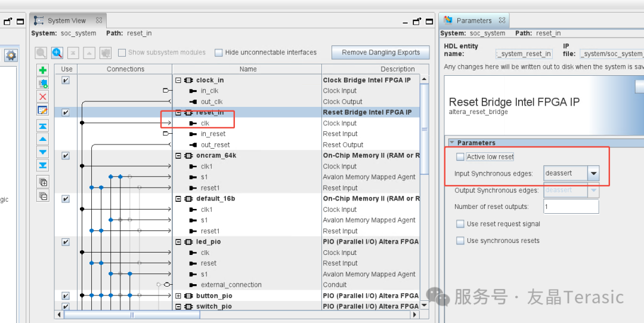
Task: Click the add subsystem icon below green plus
Action: [x=43, y=84]
